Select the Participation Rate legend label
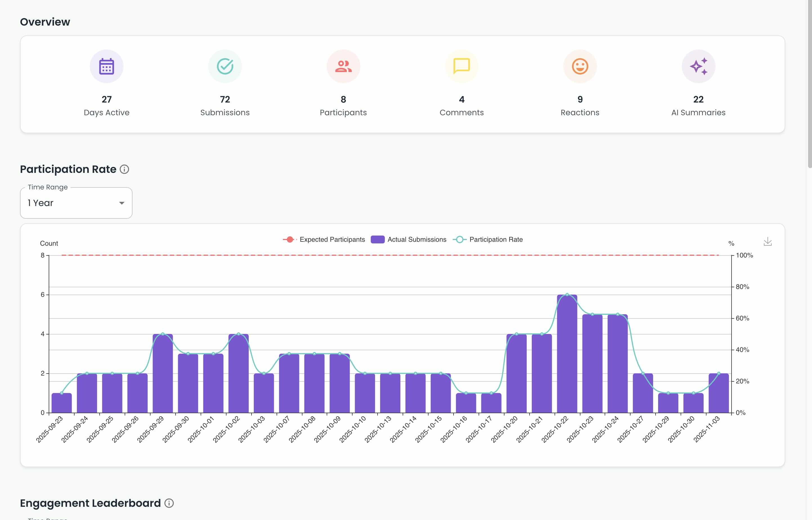 coord(496,239)
